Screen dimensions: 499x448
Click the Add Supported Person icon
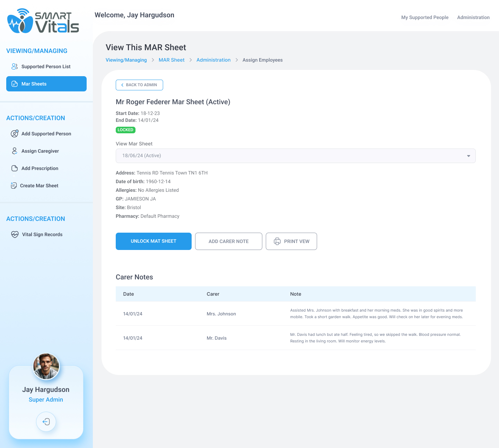click(15, 134)
